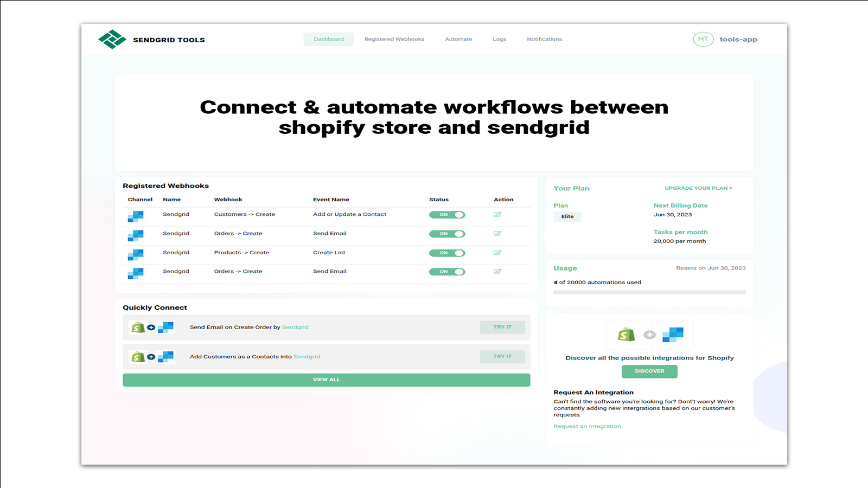Click the SendGrid icon in the Discover integrations card
The width and height of the screenshot is (868, 488).
(x=673, y=335)
